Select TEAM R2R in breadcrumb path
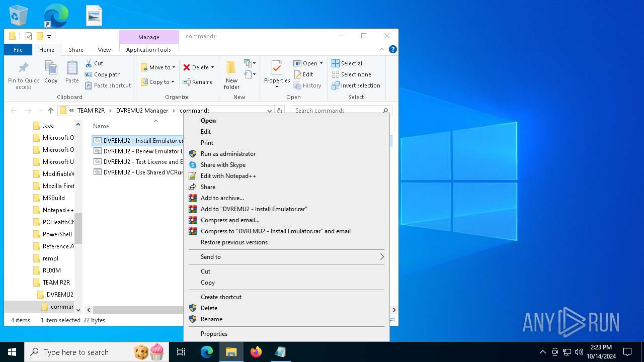The width and height of the screenshot is (644, 362). click(91, 111)
